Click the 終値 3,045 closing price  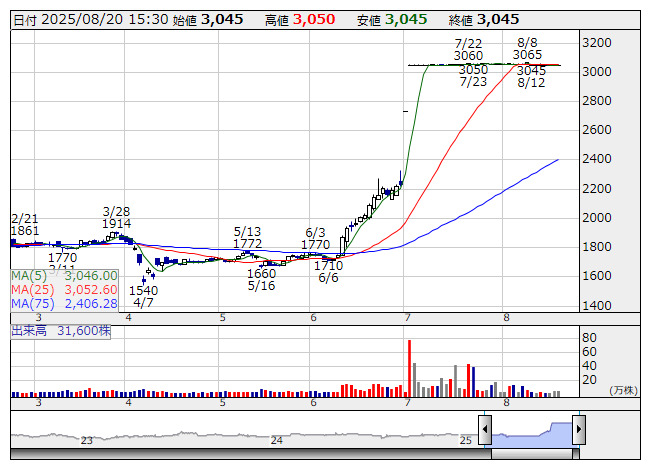(x=484, y=20)
